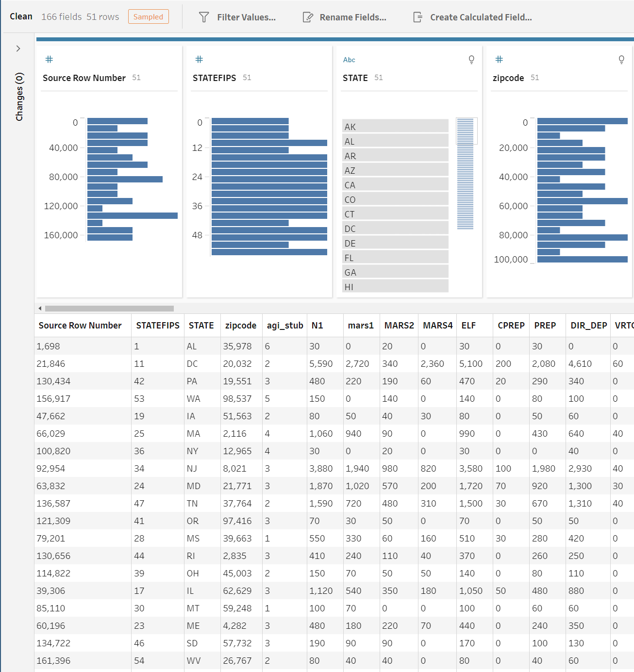Image resolution: width=634 pixels, height=672 pixels.
Task: Select the STATE column header in the data grid
Action: 201,325
